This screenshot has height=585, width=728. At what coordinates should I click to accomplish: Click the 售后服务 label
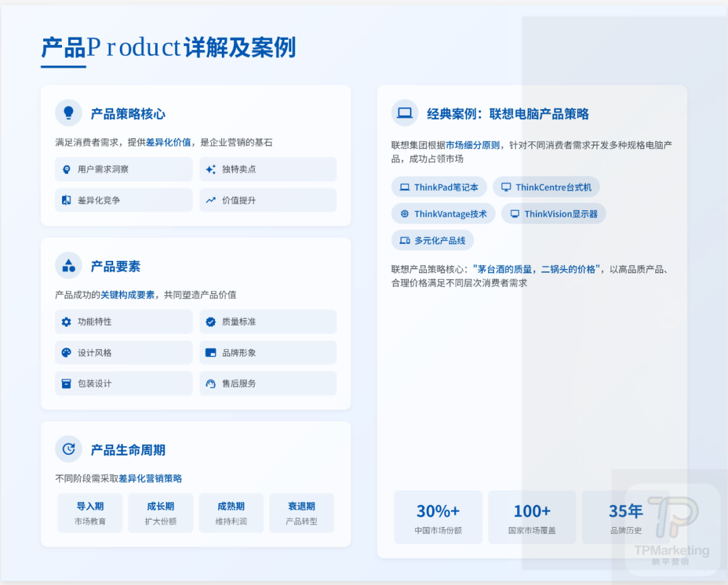point(239,383)
